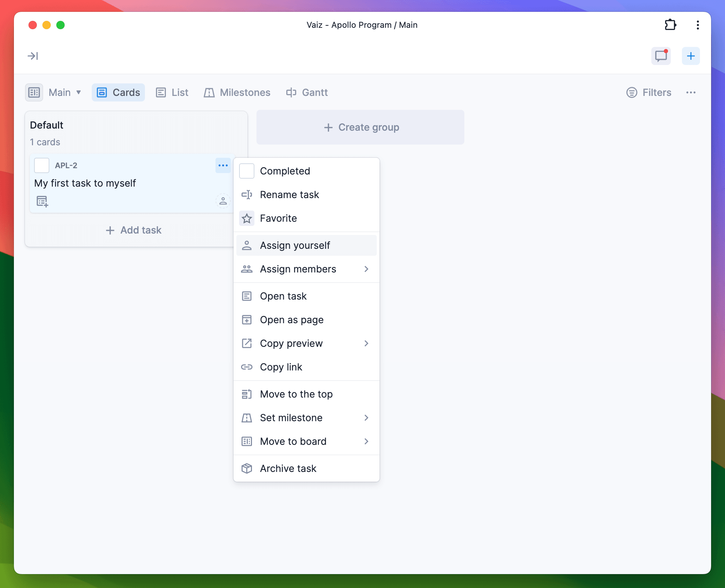Screen dimensions: 725x588
Task: Click the Create group button
Action: click(360, 127)
